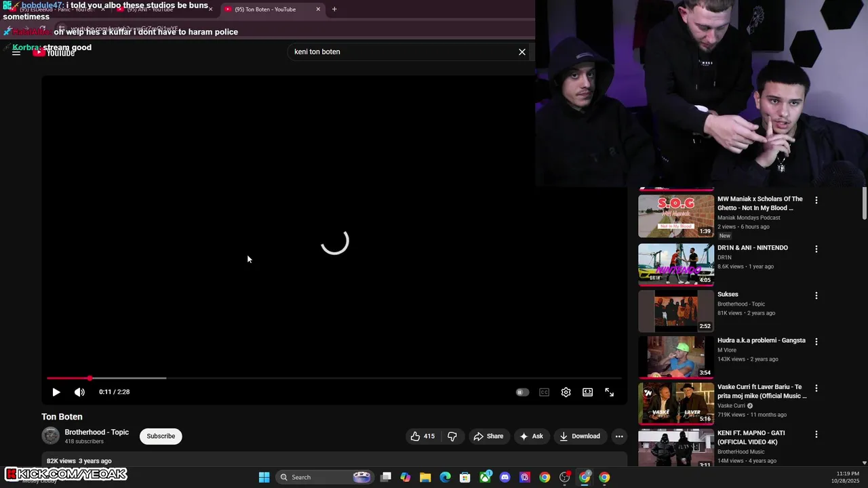Open the Sukses video thumbnail

676,311
